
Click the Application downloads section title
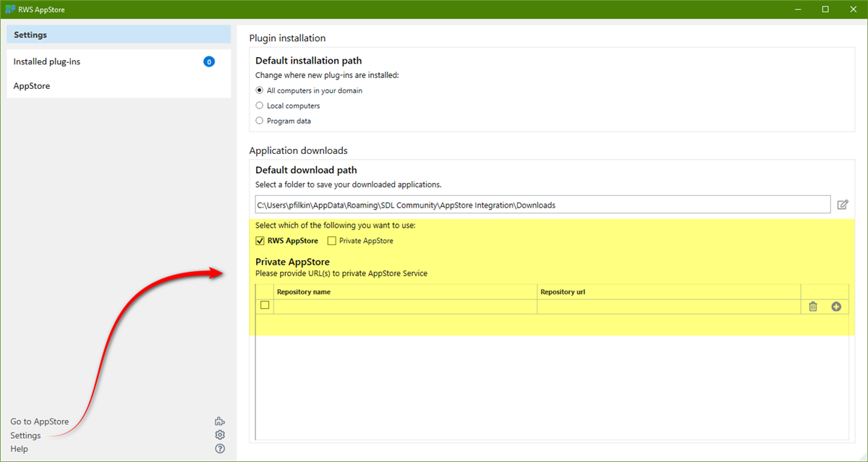(x=298, y=150)
